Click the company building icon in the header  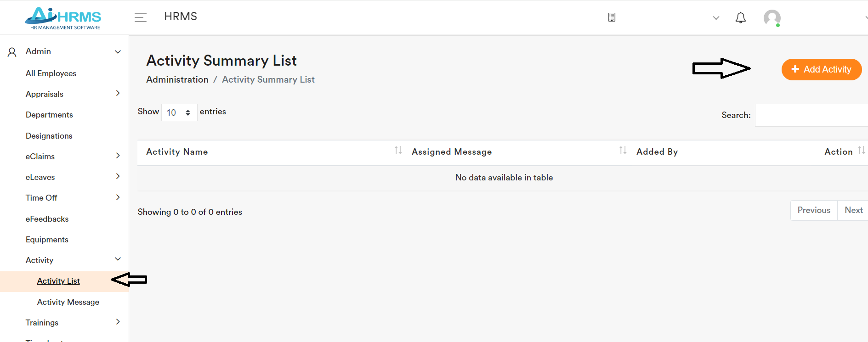(612, 17)
